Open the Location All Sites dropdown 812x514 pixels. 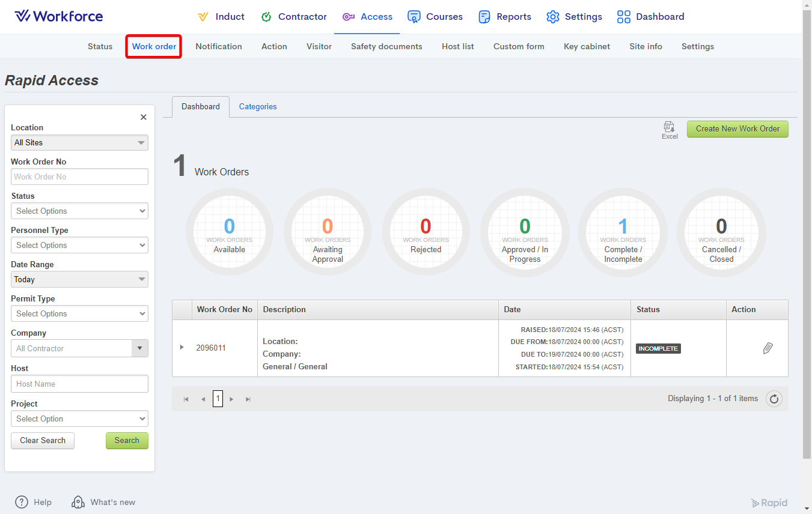tap(79, 142)
